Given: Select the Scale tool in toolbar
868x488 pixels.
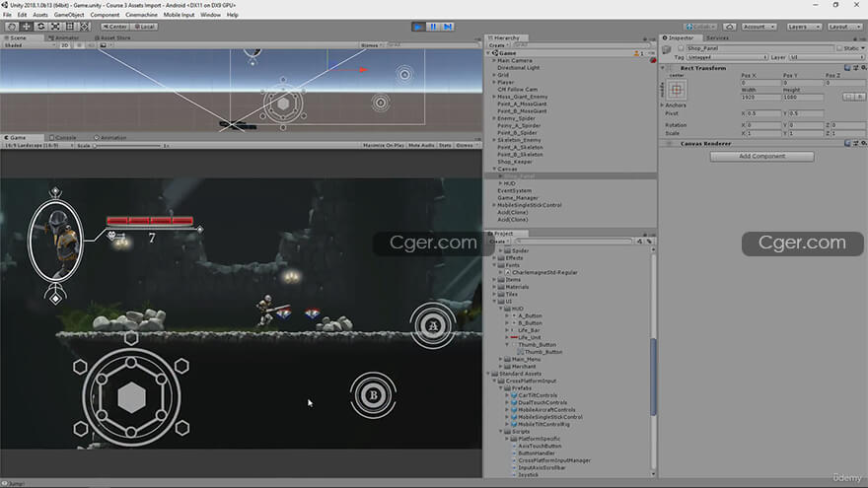Looking at the screenshot, I should point(56,27).
